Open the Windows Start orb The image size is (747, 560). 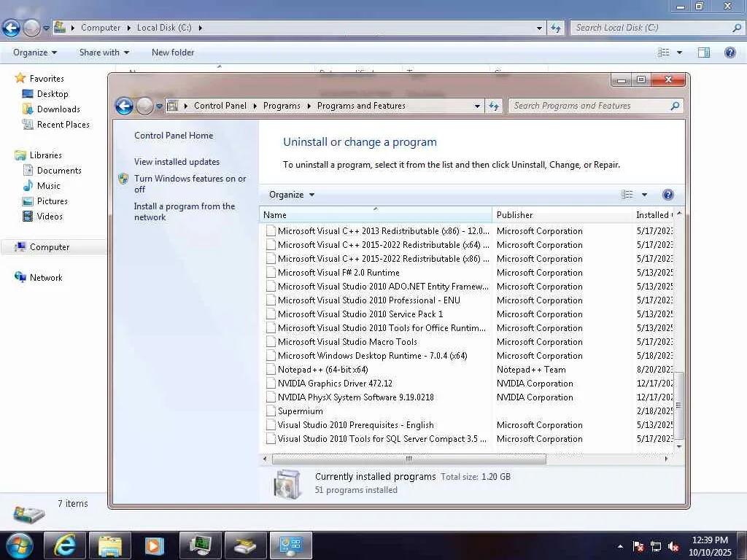[x=19, y=545]
